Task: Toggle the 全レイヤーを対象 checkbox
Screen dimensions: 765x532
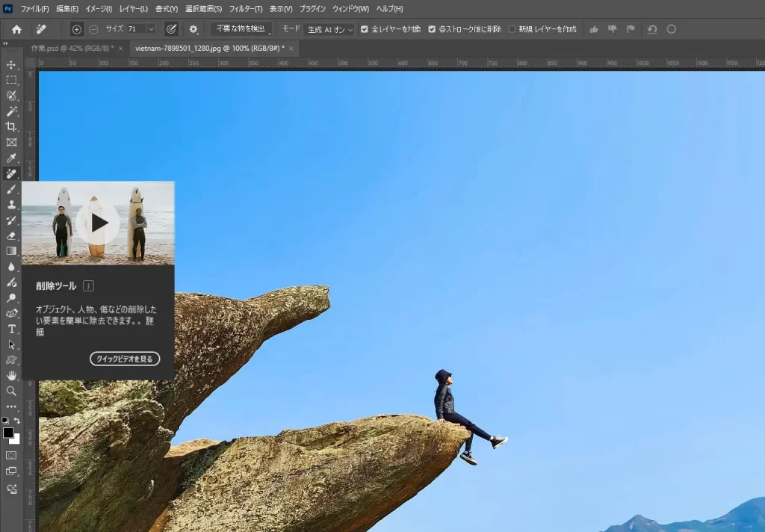Action: coord(365,29)
